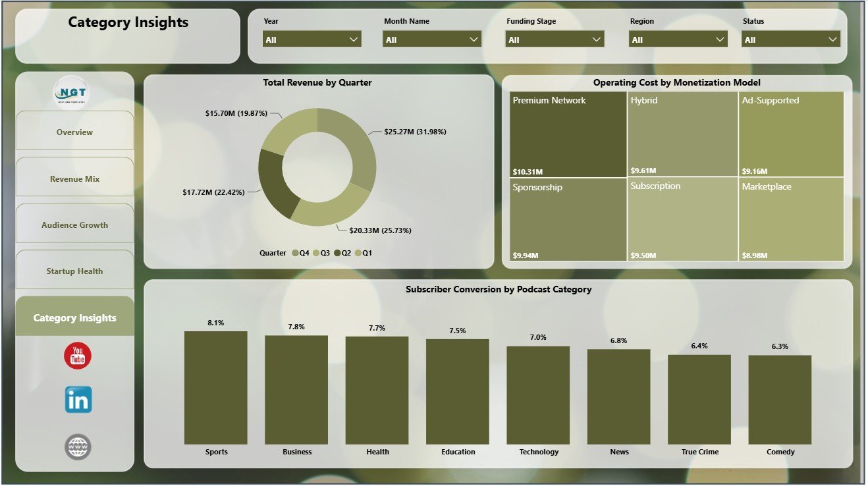Open the Audience Growth page
This screenshot has width=868, height=486.
point(74,224)
